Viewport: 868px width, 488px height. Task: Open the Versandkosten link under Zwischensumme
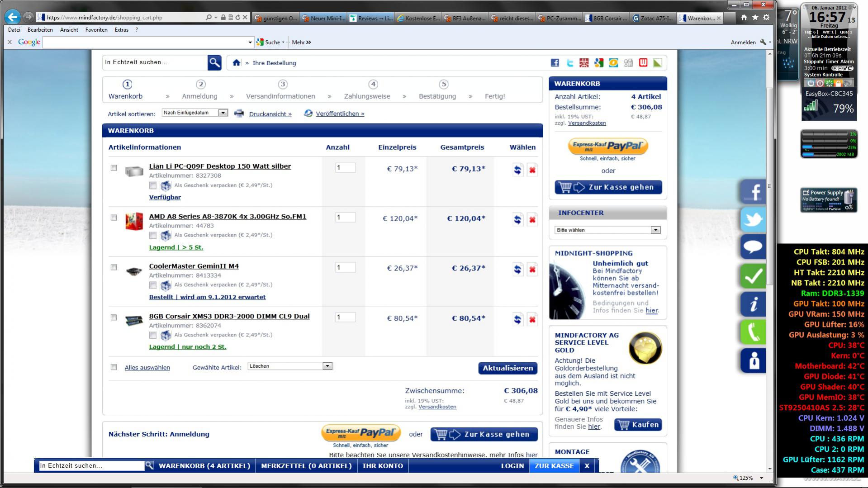[x=437, y=407]
